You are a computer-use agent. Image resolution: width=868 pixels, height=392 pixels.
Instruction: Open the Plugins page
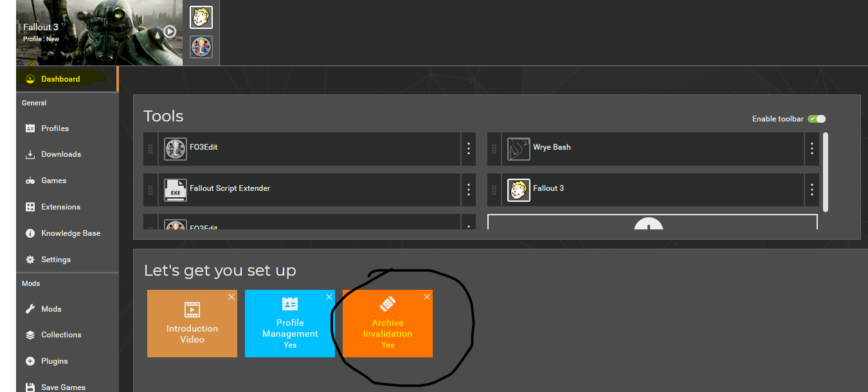tap(68, 361)
